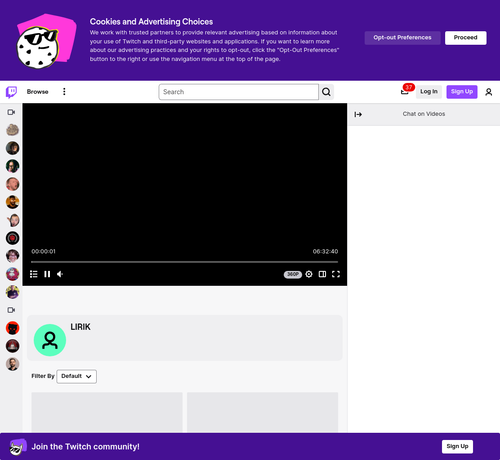Toggle theatre mode in the player
Viewport: 500px width, 460px height.
click(x=322, y=274)
